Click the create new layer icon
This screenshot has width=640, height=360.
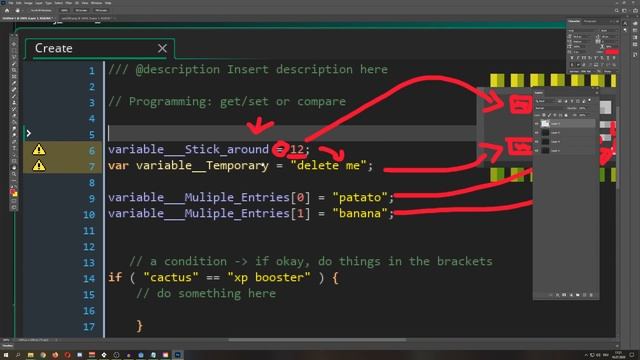(584, 295)
